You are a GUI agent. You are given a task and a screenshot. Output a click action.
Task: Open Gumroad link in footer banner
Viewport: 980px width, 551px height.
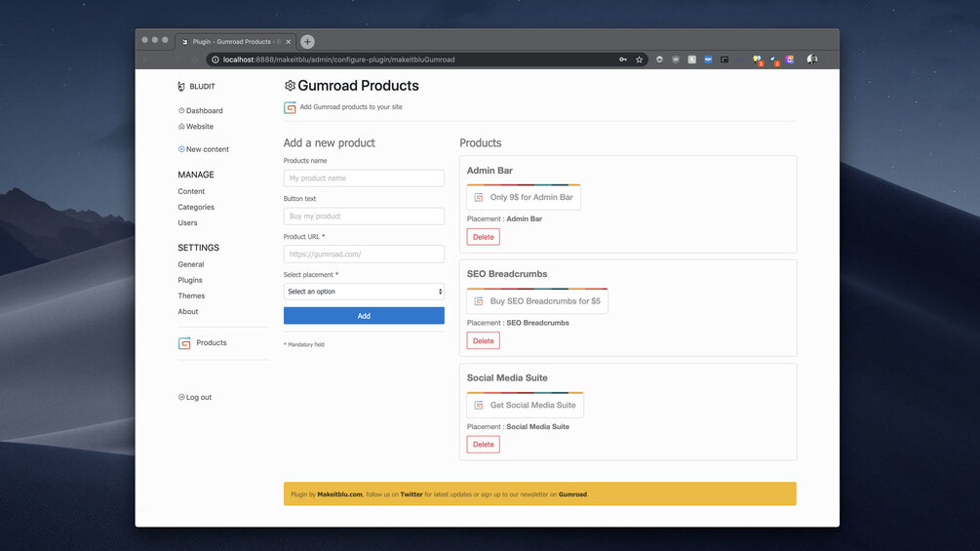tap(572, 494)
